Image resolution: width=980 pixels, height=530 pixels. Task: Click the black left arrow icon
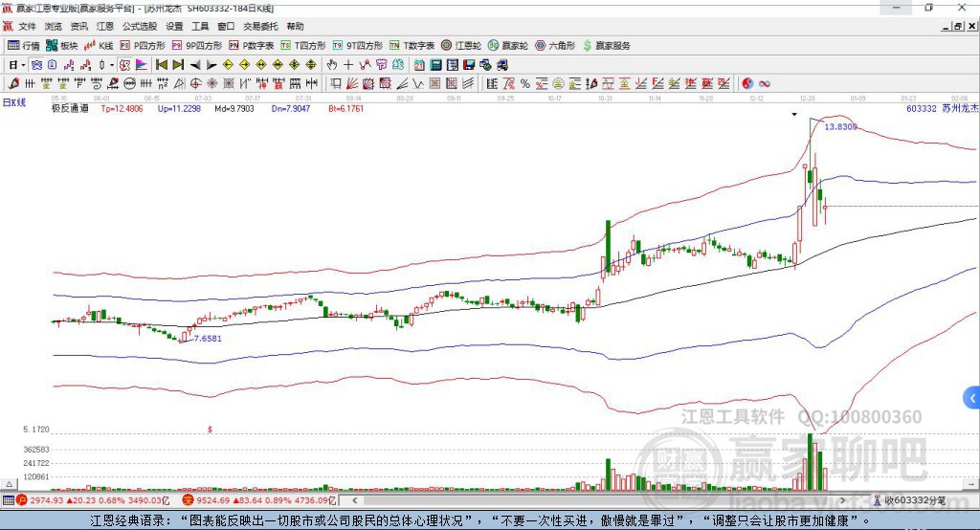pyautogui.click(x=195, y=65)
